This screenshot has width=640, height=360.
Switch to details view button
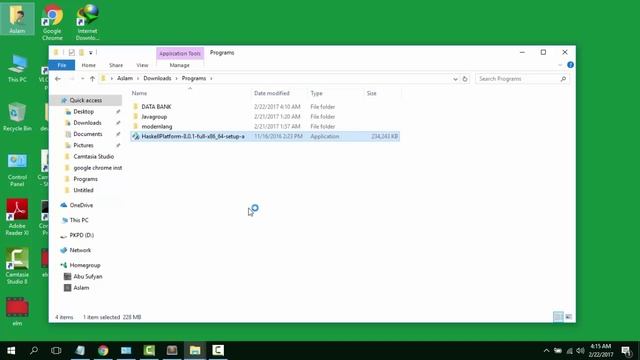(558, 317)
